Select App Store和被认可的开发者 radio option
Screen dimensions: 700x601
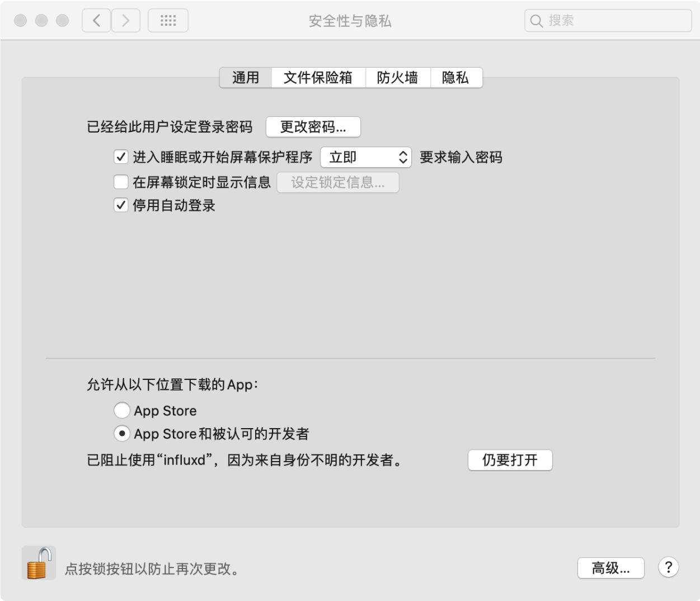pos(122,434)
